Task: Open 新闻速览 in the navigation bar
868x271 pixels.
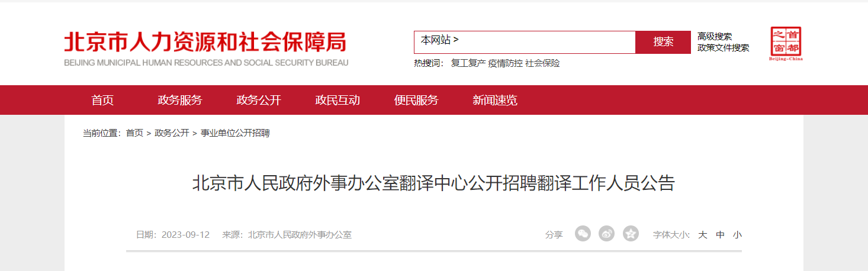Action: [495, 100]
